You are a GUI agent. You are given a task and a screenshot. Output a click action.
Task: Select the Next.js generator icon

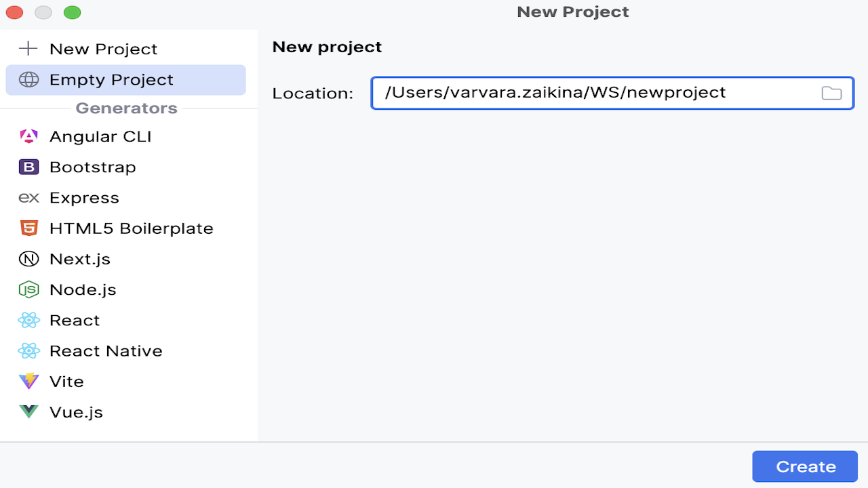(28, 259)
